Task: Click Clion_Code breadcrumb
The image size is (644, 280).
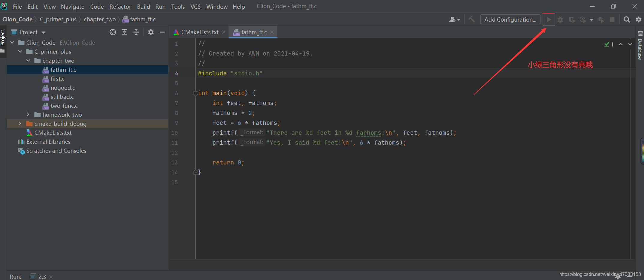Action: pos(17,19)
